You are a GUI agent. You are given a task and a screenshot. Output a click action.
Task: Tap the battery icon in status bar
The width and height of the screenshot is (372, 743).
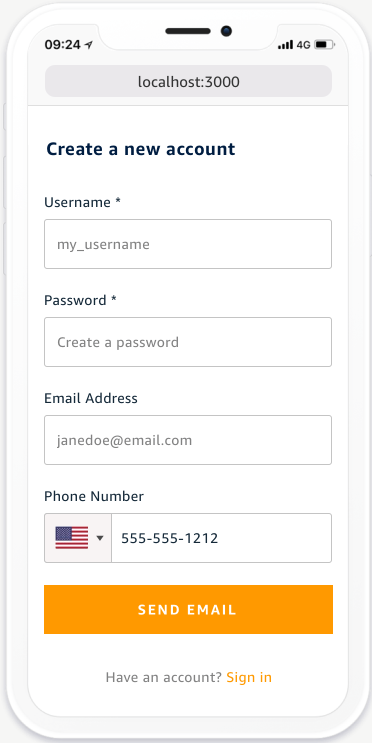[x=325, y=45]
